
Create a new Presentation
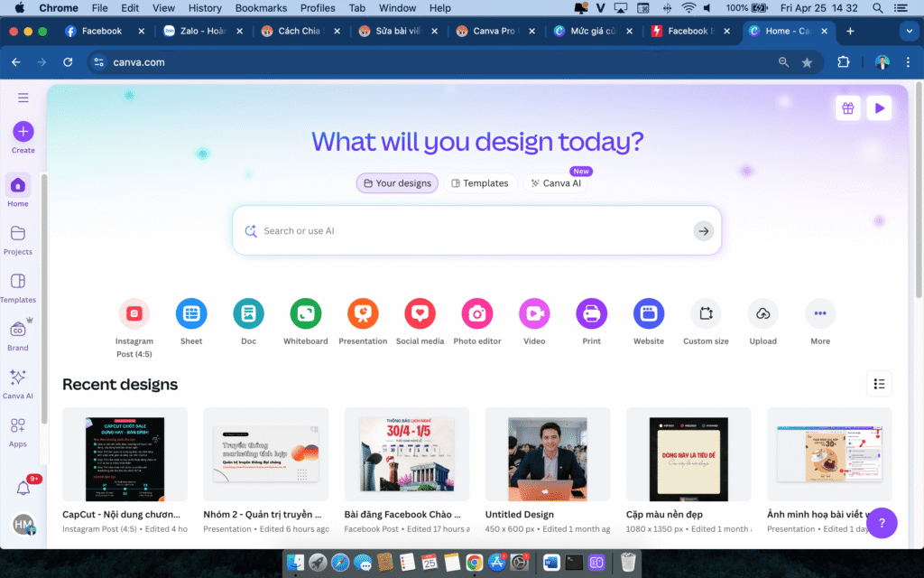coord(363,313)
